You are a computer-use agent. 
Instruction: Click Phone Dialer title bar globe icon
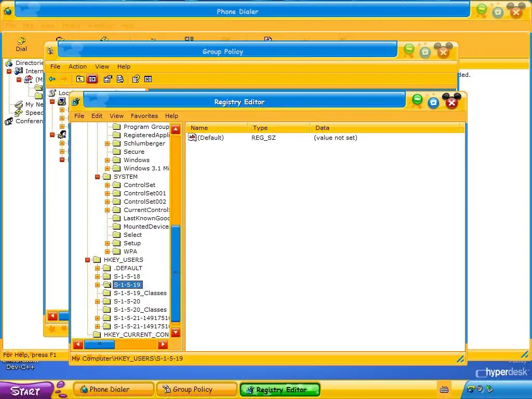pos(7,11)
